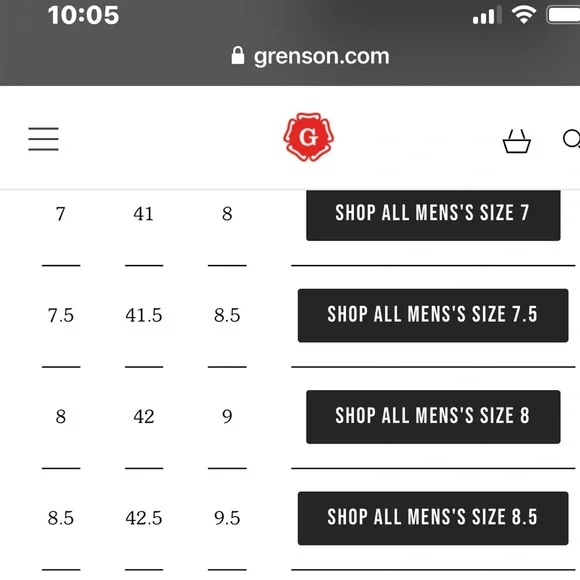This screenshot has width=580, height=580.
Task: Tap the battery indicator icon
Action: 563,15
